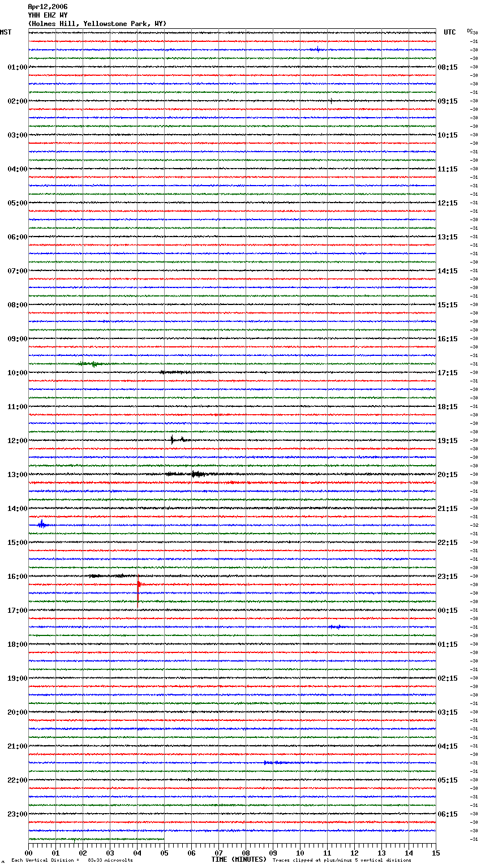Click the minute-axis tick label "12"
The width and height of the screenshot is (481, 868).
coord(354,853)
